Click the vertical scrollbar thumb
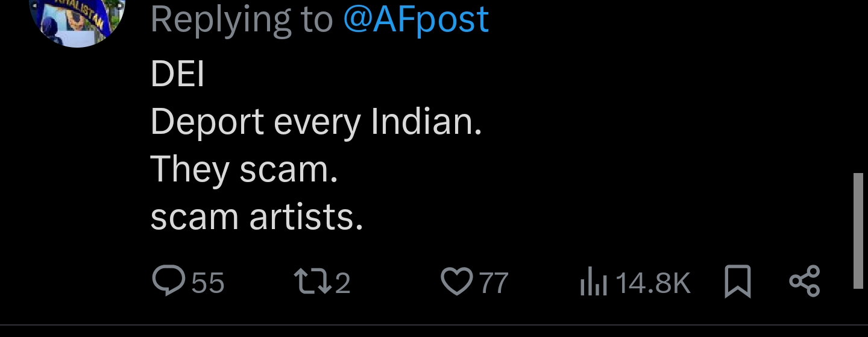This screenshot has width=868, height=337. pos(859,231)
